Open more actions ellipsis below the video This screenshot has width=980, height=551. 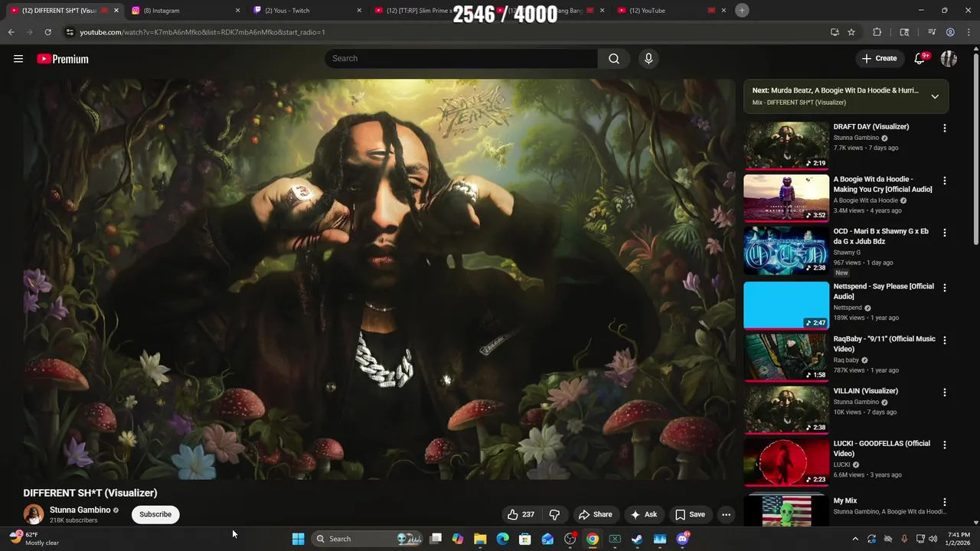[726, 514]
